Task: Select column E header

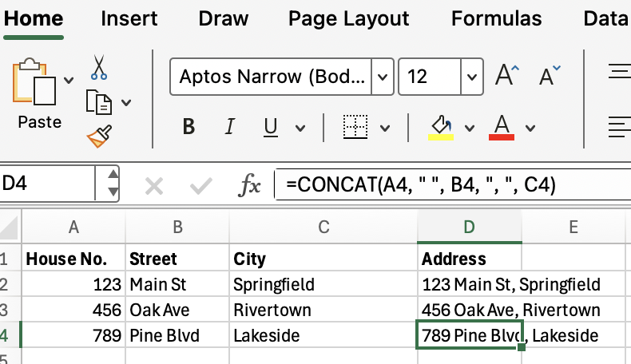Action: [573, 227]
